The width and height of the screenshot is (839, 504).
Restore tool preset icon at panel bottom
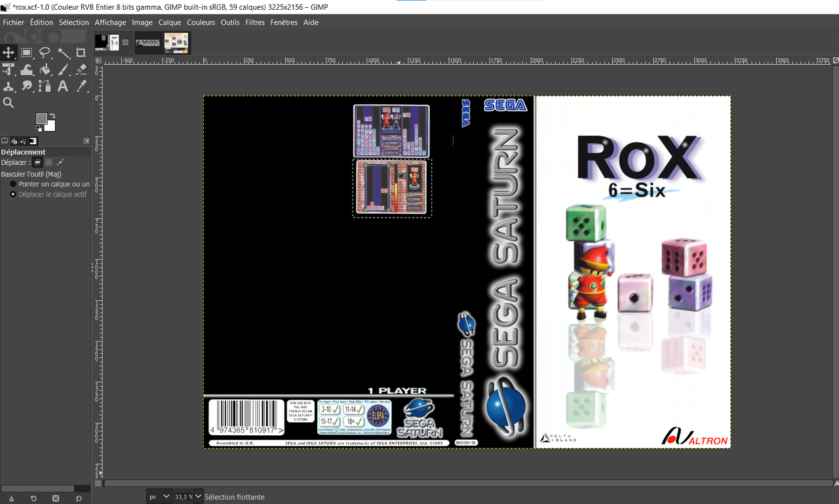(33, 498)
